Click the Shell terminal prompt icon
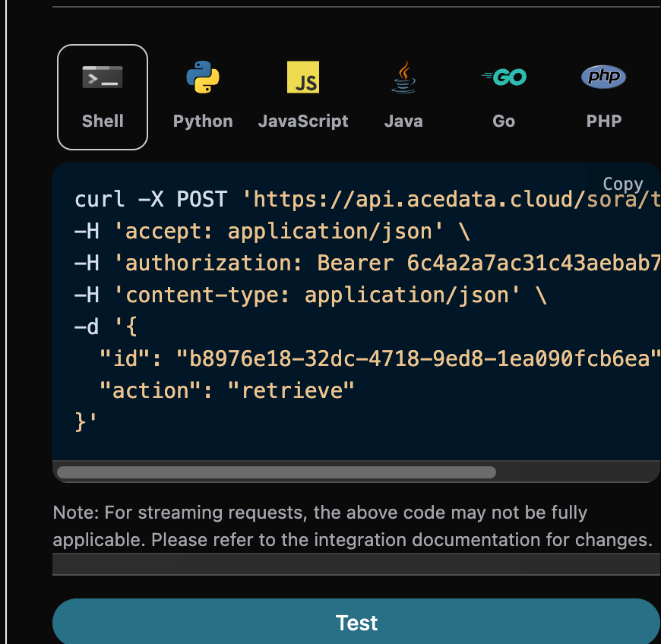Image resolution: width=661 pixels, height=644 pixels. click(x=103, y=77)
